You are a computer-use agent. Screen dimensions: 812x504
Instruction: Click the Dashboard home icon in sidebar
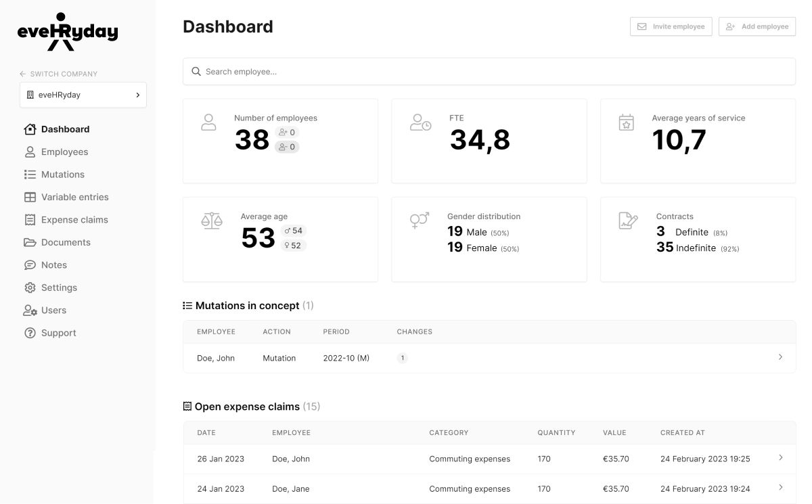click(29, 129)
